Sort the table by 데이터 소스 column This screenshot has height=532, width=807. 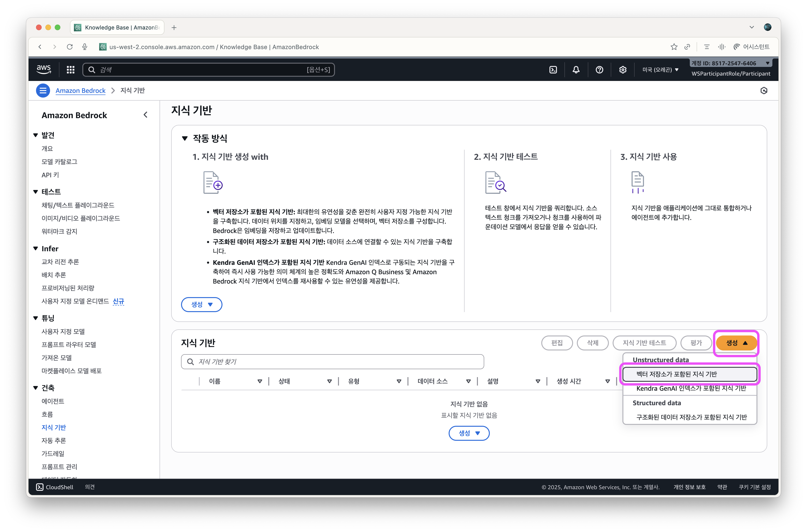pyautogui.click(x=469, y=381)
